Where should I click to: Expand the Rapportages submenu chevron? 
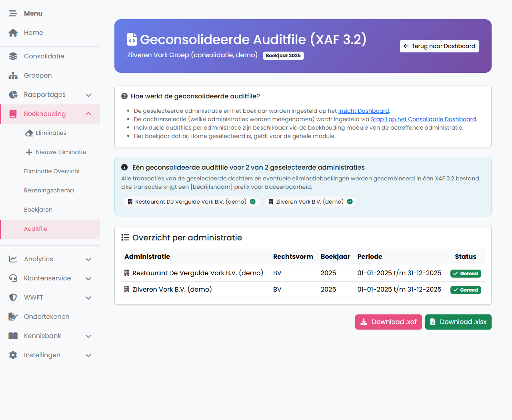[x=88, y=95]
